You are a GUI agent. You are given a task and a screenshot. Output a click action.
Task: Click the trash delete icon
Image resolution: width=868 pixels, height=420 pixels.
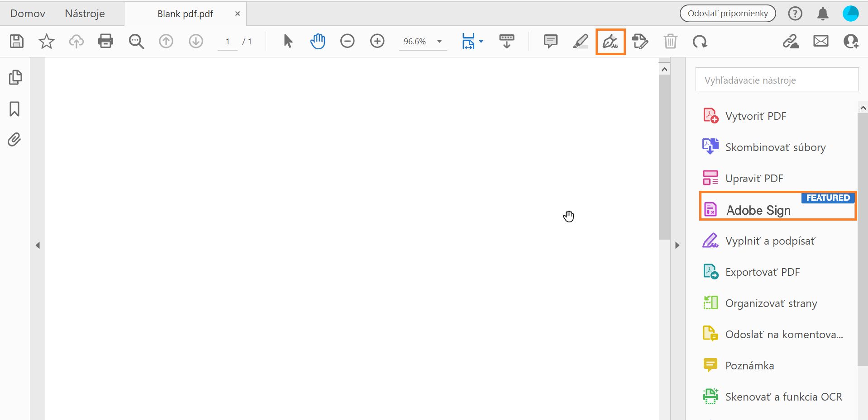click(670, 42)
